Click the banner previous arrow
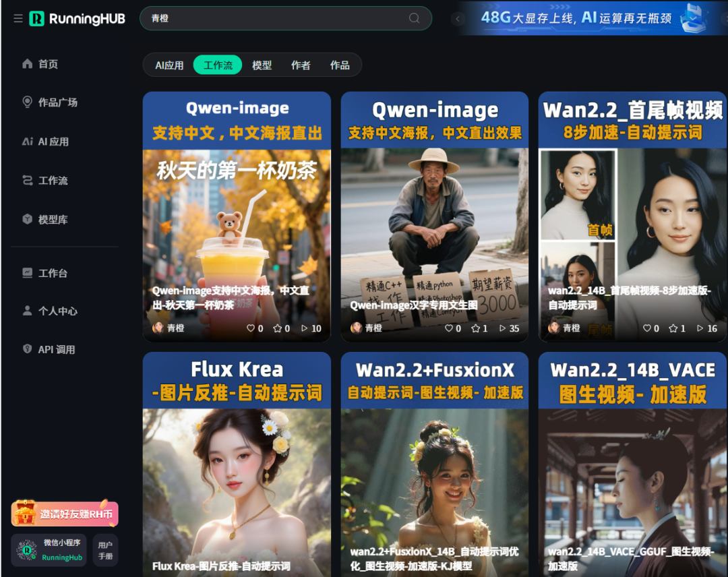728x577 pixels. pyautogui.click(x=458, y=19)
